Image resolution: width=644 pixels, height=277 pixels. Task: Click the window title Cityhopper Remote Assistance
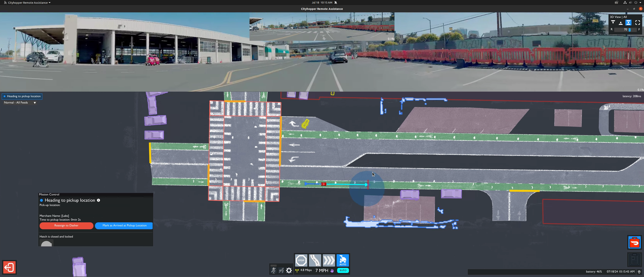322,9
